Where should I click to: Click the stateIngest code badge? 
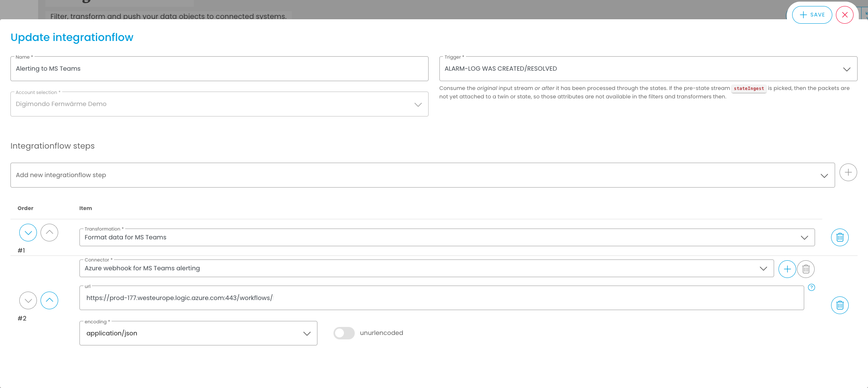[749, 88]
